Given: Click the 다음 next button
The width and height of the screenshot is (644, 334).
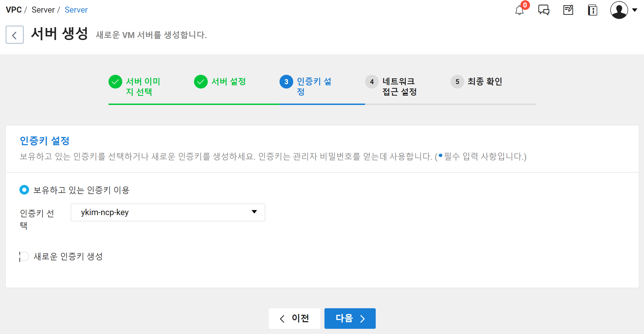Looking at the screenshot, I should pos(350,318).
